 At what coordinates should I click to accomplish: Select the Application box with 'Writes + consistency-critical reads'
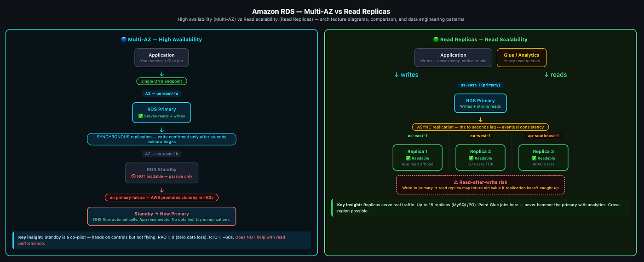[x=454, y=58]
